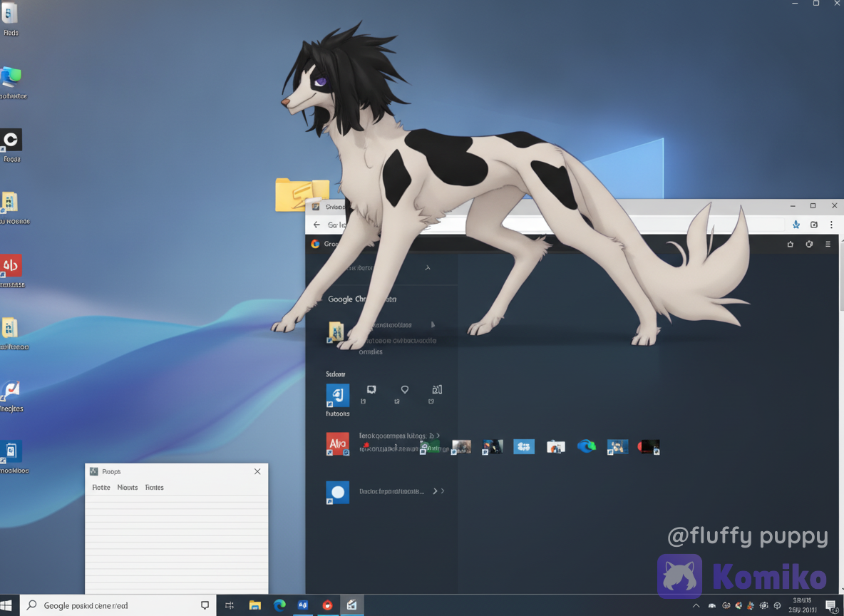Open the white folder-like icon in the icon row
The width and height of the screenshot is (844, 616).
tap(555, 447)
